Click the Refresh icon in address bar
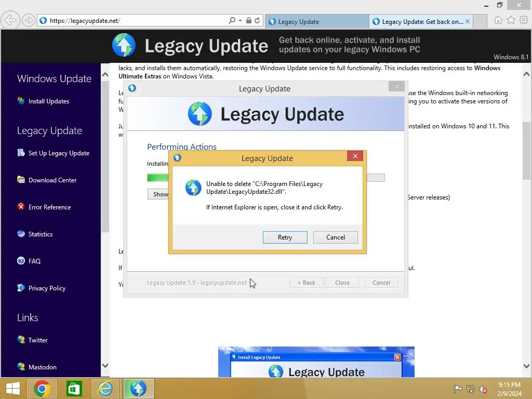532x399 pixels. click(x=257, y=20)
